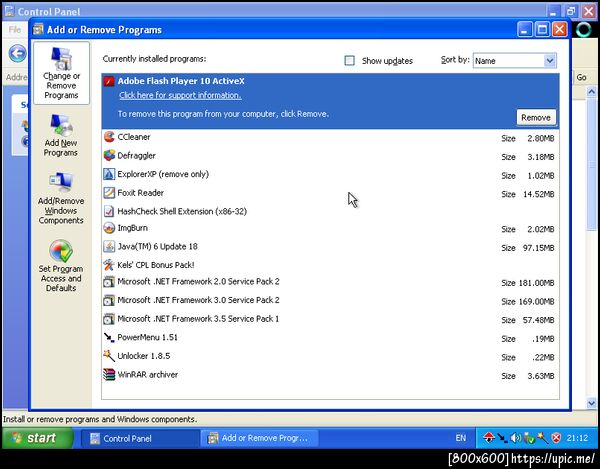Click the Remove button for Flash Player
The width and height of the screenshot is (600, 469).
tap(536, 117)
